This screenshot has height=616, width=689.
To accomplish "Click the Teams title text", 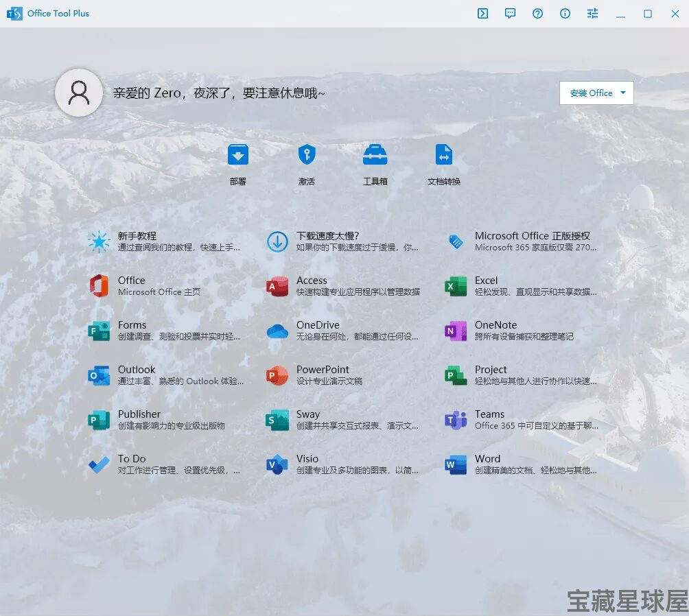I will click(x=489, y=414).
